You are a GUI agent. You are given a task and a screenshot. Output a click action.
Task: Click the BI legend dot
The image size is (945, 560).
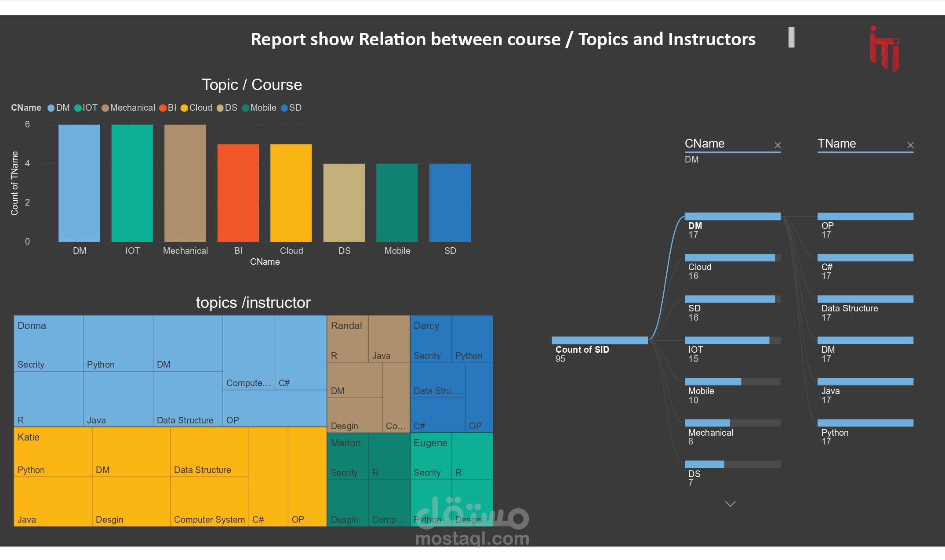[164, 108]
